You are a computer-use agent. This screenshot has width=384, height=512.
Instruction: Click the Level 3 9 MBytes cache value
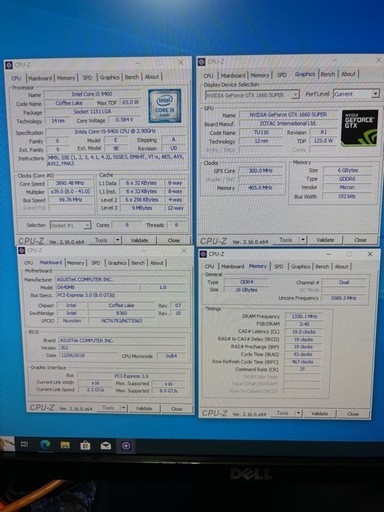pyautogui.click(x=142, y=208)
